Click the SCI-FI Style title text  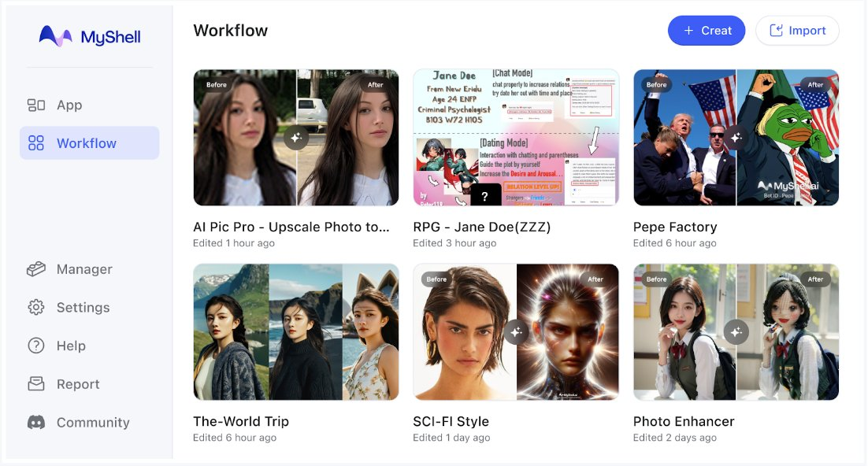tap(451, 421)
